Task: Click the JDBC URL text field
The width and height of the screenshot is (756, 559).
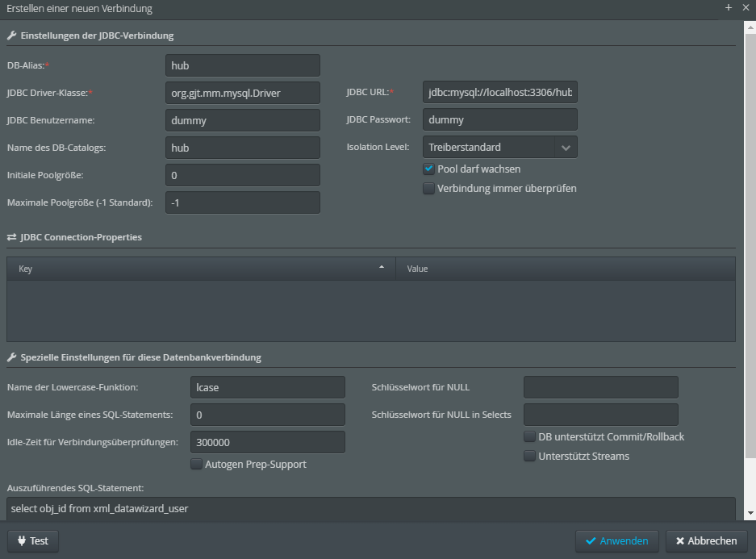Action: pyautogui.click(x=500, y=92)
